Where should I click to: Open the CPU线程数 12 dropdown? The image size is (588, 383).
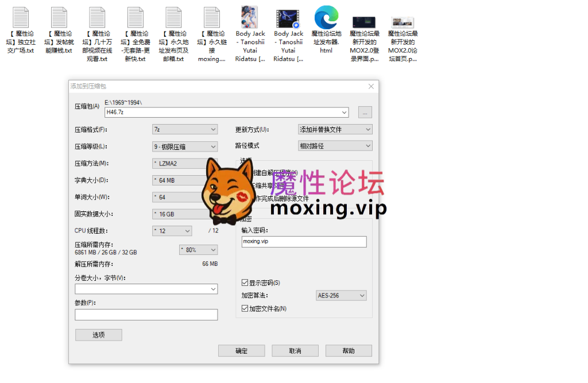(172, 231)
